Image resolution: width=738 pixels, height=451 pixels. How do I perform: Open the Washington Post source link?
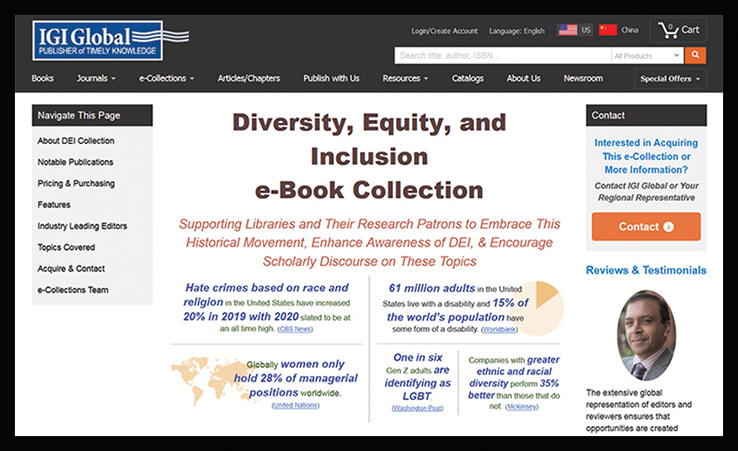click(x=417, y=408)
